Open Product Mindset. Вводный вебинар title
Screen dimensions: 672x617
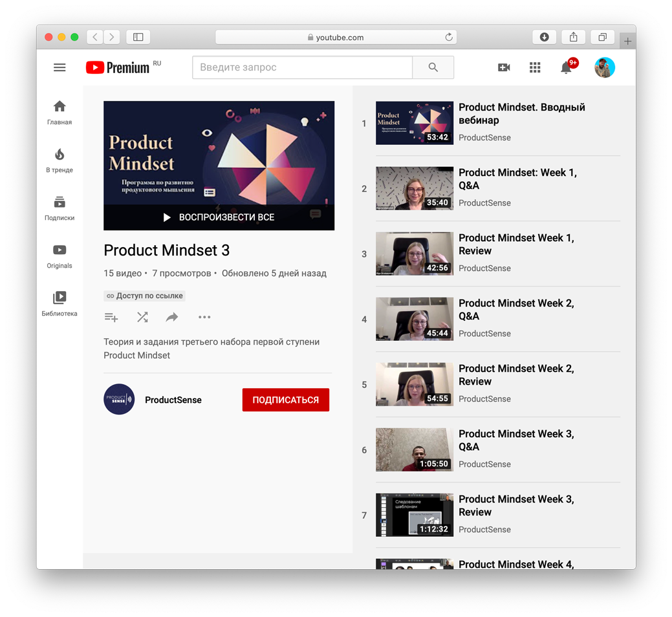pos(521,114)
